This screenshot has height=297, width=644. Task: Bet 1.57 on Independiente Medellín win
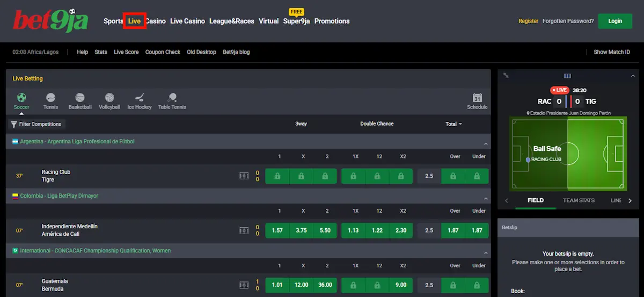[277, 230]
